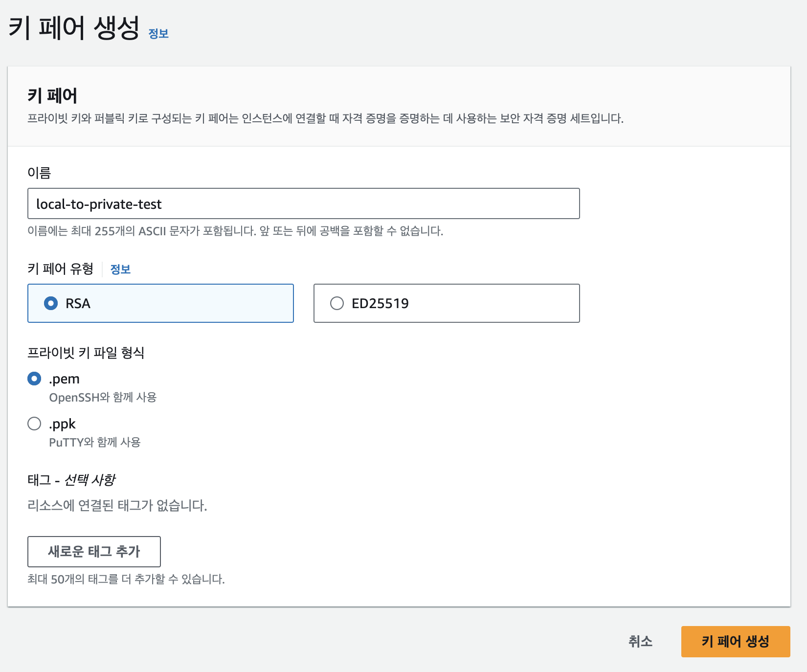Click the 키 페어 section heading
This screenshot has height=672, width=807.
[x=52, y=96]
